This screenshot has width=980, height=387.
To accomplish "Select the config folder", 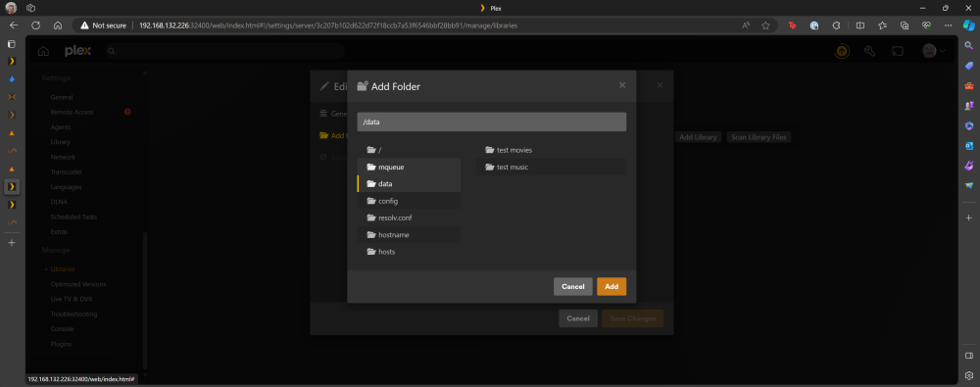I will pyautogui.click(x=409, y=201).
